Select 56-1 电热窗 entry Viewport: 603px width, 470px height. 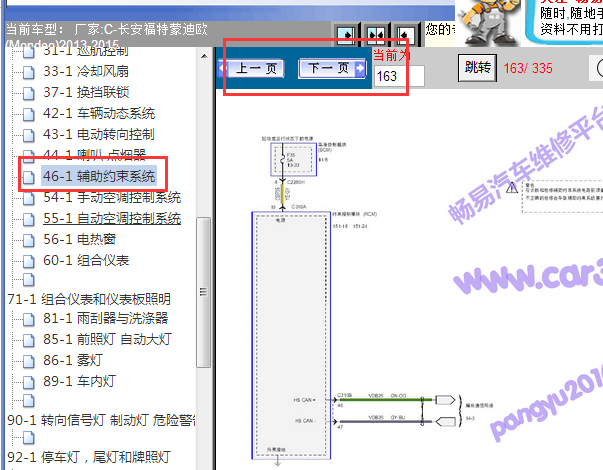[79, 239]
